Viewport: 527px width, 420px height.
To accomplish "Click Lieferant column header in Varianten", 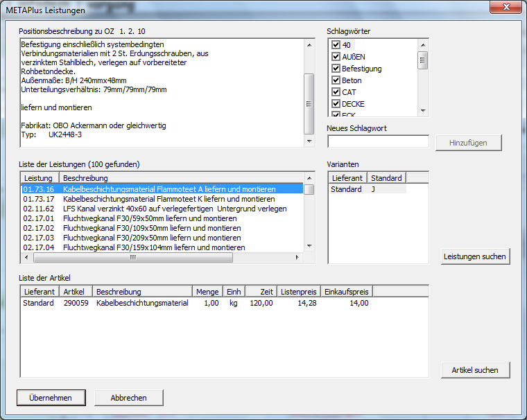I will tap(348, 178).
